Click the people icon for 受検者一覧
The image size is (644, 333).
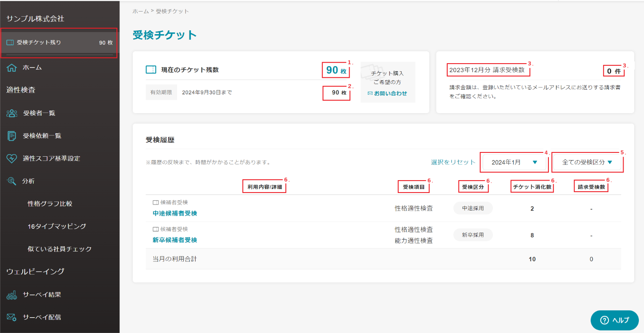(12, 113)
